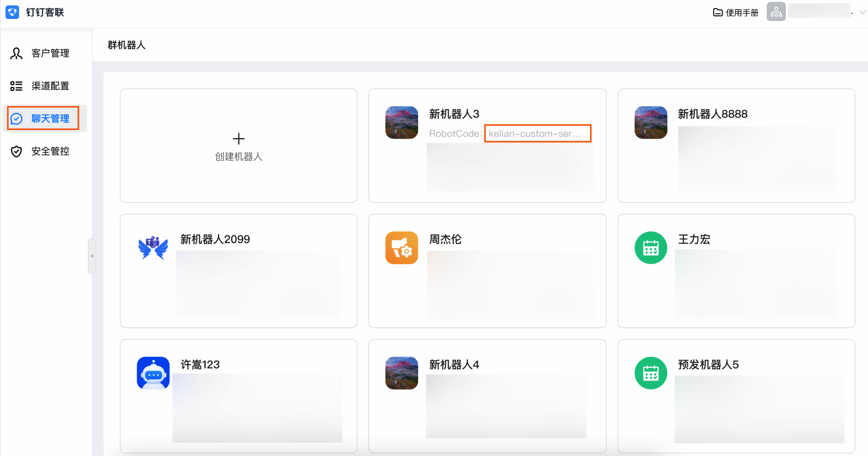Click the 周杰伦 robot name
Screen dimensions: 868x456
coord(445,239)
